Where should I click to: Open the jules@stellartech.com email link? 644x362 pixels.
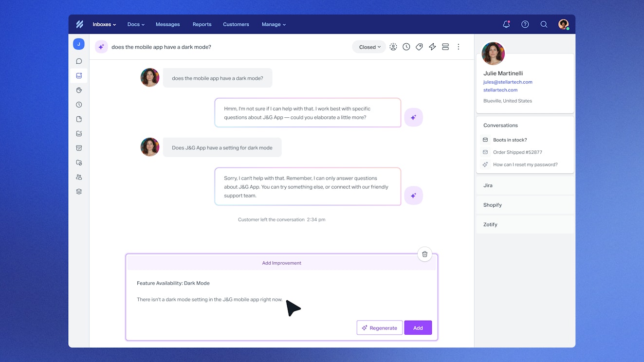coord(508,82)
